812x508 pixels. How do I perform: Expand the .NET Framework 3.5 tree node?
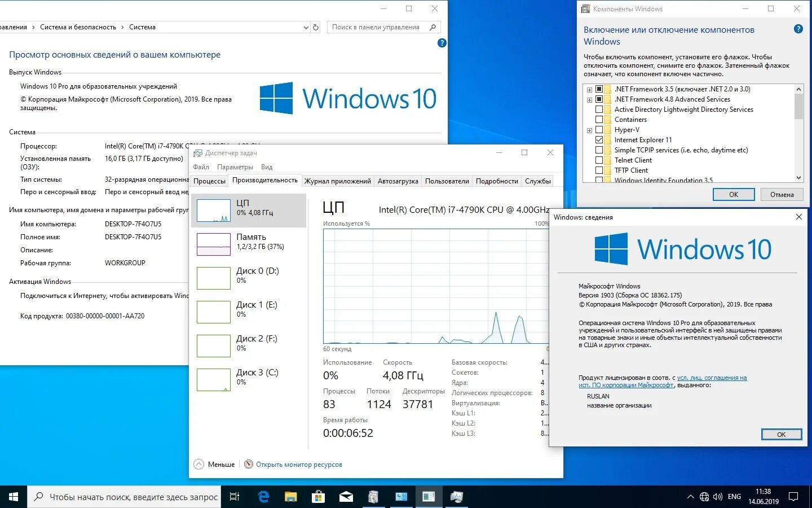click(x=589, y=90)
